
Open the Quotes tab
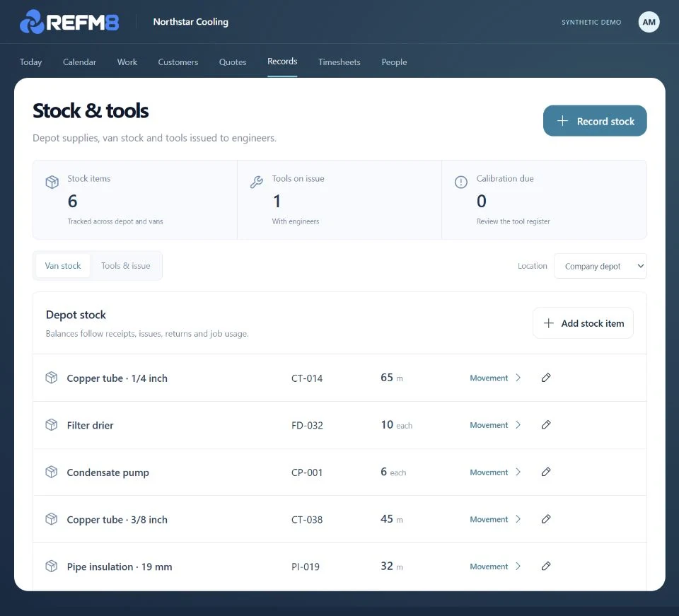(233, 62)
